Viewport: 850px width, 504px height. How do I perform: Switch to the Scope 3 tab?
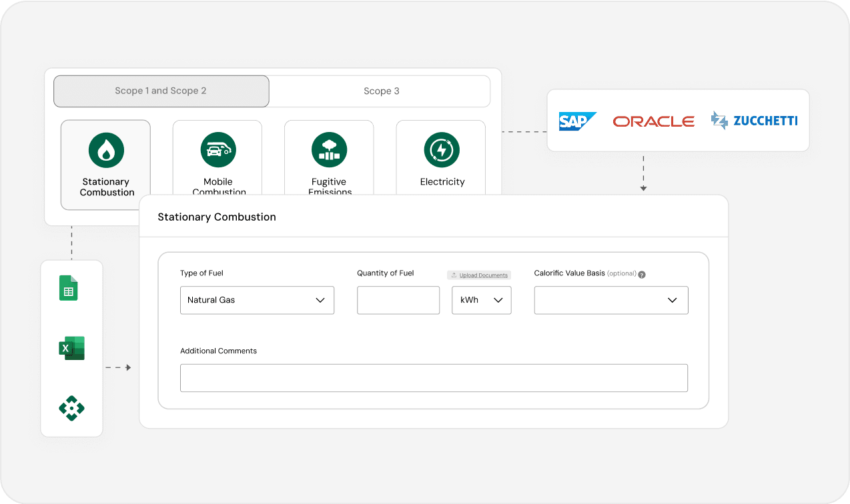coord(381,91)
